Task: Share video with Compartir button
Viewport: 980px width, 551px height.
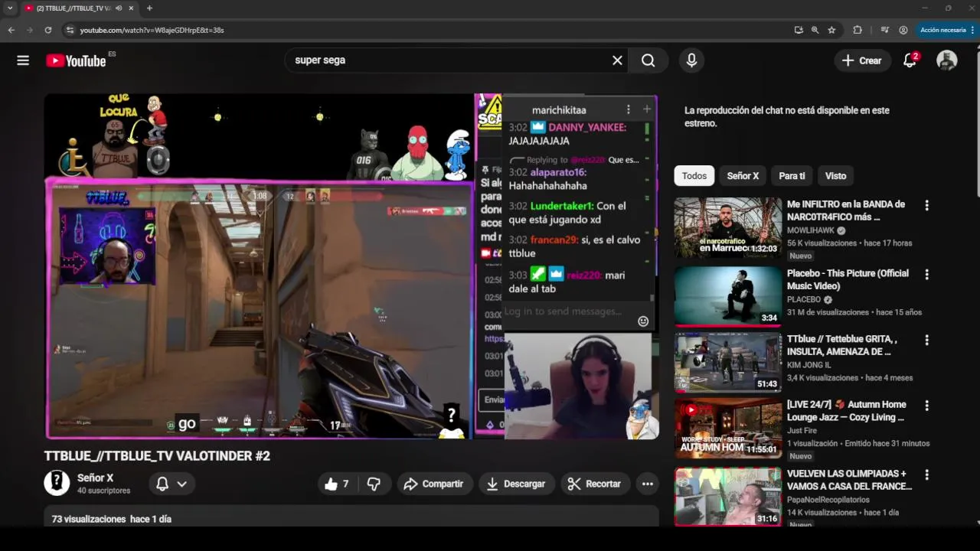Action: point(434,484)
